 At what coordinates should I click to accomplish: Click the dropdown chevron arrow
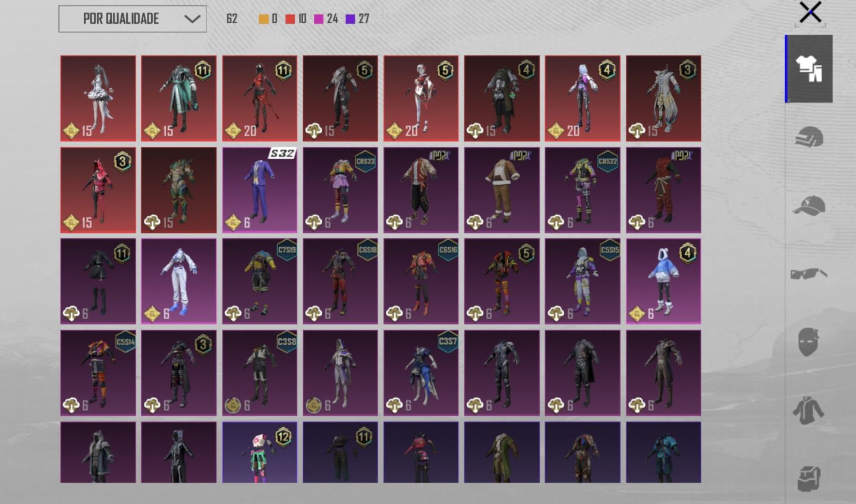191,19
